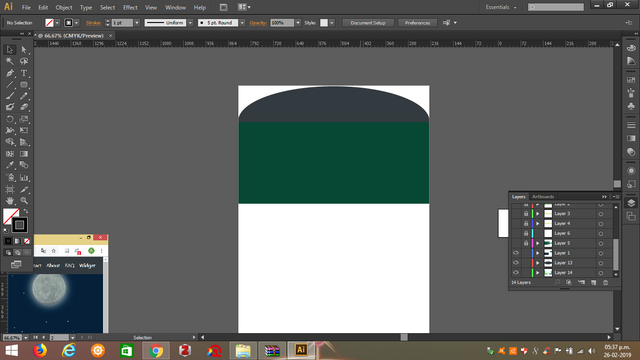
Task: Open 5 pt. Round brush definition dropdown
Action: pos(242,23)
